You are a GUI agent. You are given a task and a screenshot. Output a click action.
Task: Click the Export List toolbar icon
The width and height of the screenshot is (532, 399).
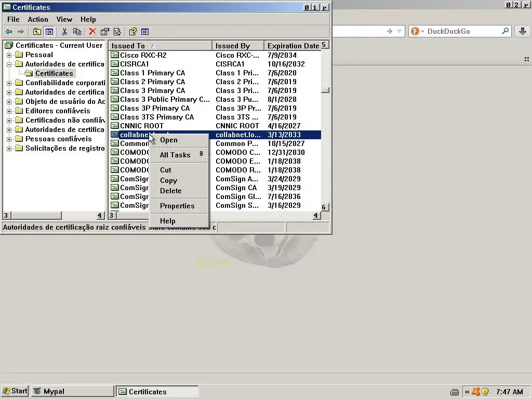coord(117,32)
